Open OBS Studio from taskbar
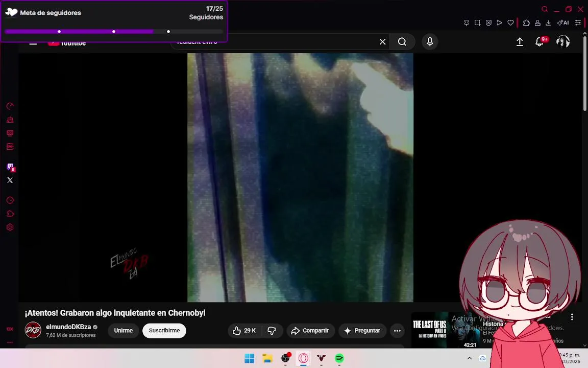 285,358
